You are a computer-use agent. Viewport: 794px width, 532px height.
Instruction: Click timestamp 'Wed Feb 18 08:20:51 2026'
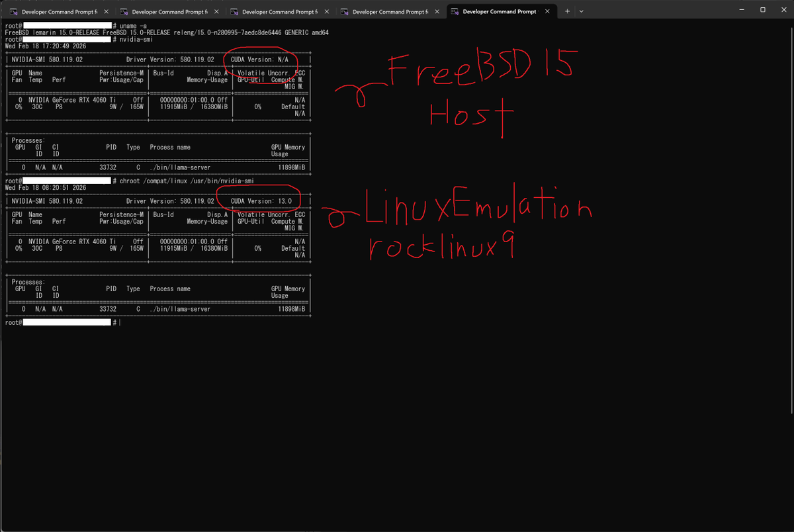(45, 188)
